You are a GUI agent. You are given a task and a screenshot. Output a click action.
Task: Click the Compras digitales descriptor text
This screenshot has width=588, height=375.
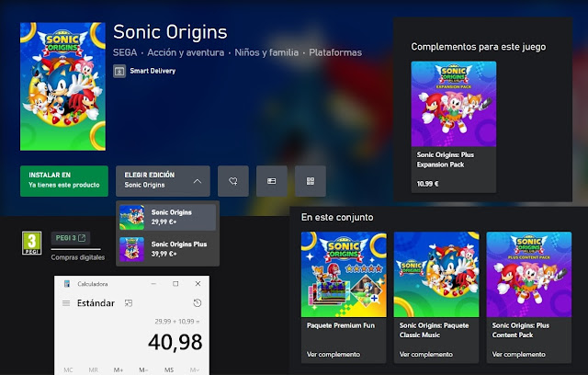click(x=78, y=257)
